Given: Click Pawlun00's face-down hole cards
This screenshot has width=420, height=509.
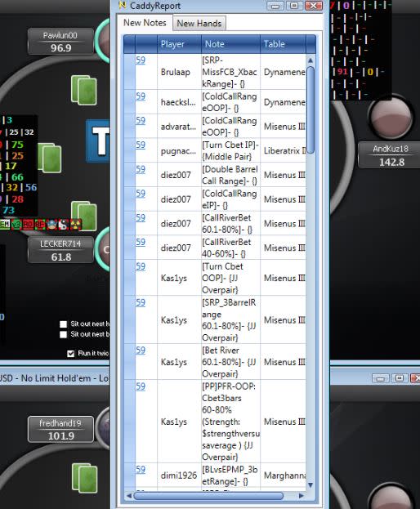Looking at the screenshot, I should coord(83,90).
